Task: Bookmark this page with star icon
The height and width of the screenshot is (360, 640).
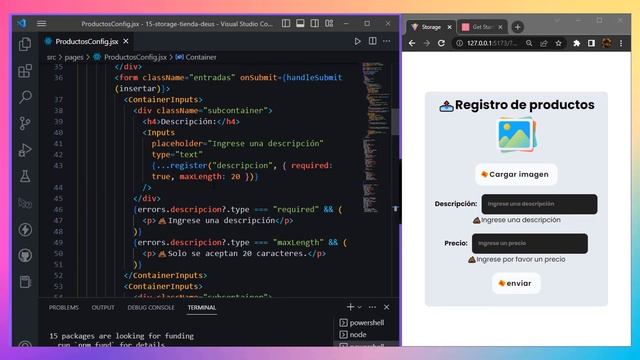Action: 558,43
